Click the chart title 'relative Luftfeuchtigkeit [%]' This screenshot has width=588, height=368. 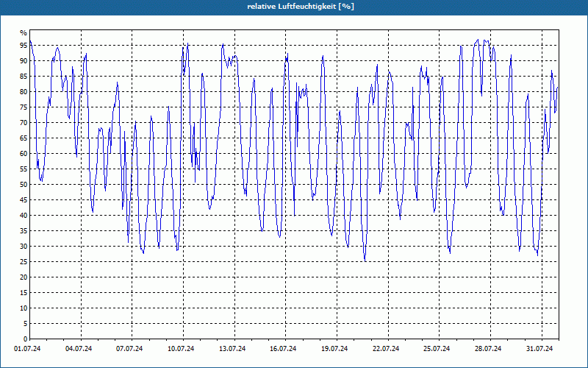click(301, 7)
